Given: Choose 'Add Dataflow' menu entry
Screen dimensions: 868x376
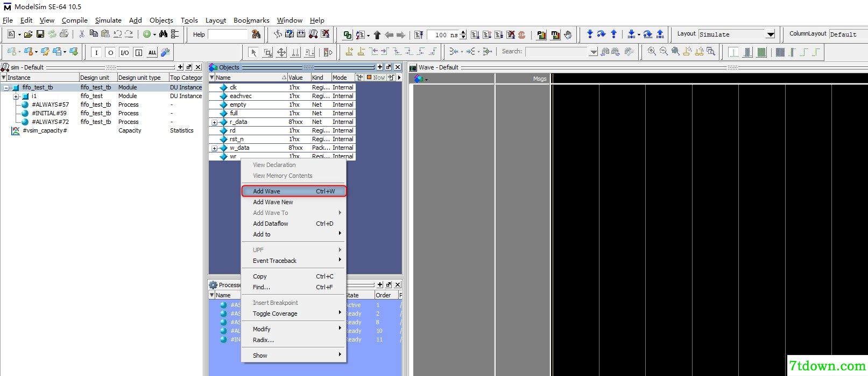Looking at the screenshot, I should (294, 224).
